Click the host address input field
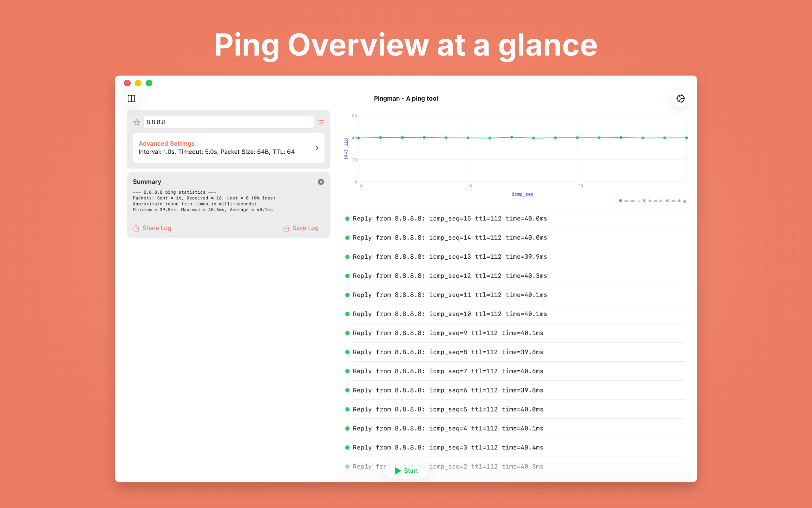Screen dimensions: 812x508 pos(228,122)
